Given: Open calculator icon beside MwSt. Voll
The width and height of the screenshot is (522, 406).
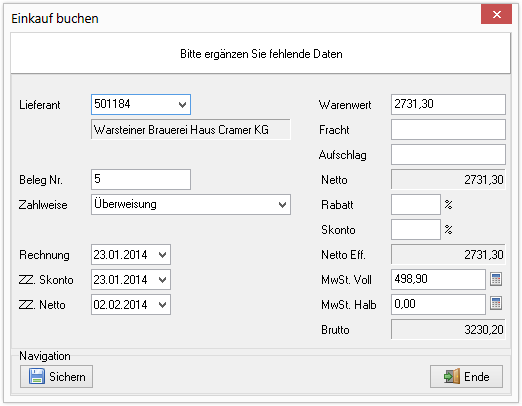Looking at the screenshot, I should pyautogui.click(x=496, y=279).
